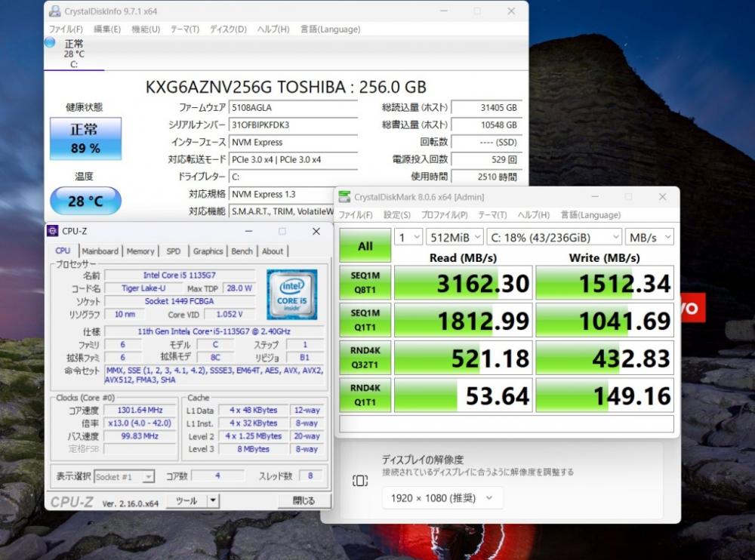Open the 1920 × 1080 resolution dropdown
Image resolution: width=755 pixels, height=560 pixels.
click(442, 498)
